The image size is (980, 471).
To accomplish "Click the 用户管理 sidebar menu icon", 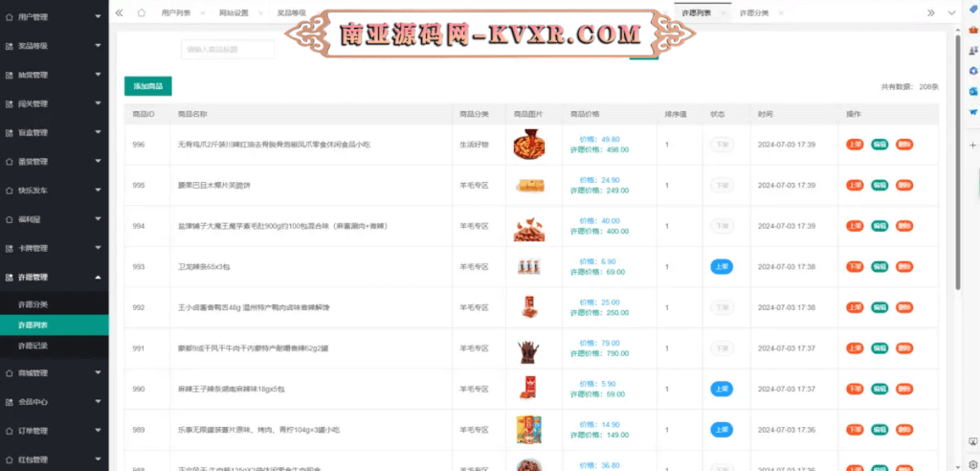I will click(x=10, y=16).
